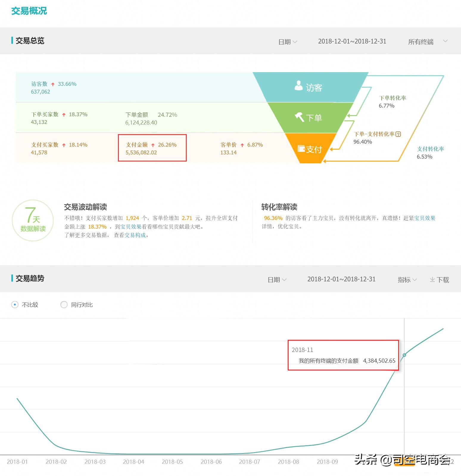The width and height of the screenshot is (461, 476).
Task: Click the 2018-04 axis label
Action: pos(133,462)
